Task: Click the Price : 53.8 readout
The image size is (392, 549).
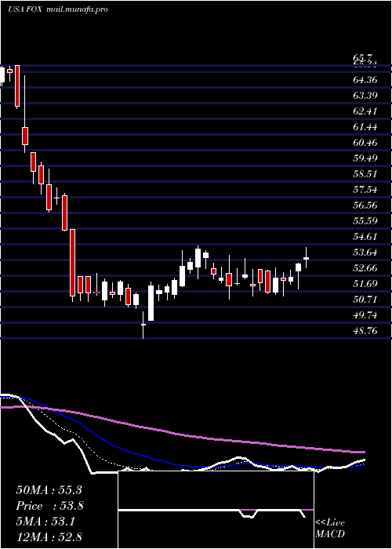Action: pos(49,506)
